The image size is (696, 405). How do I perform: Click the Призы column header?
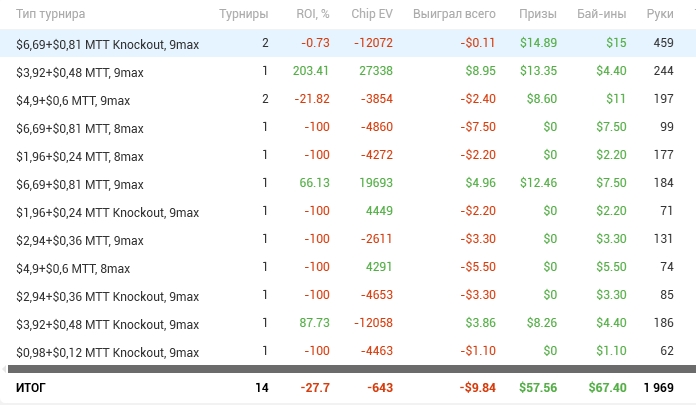coord(538,14)
